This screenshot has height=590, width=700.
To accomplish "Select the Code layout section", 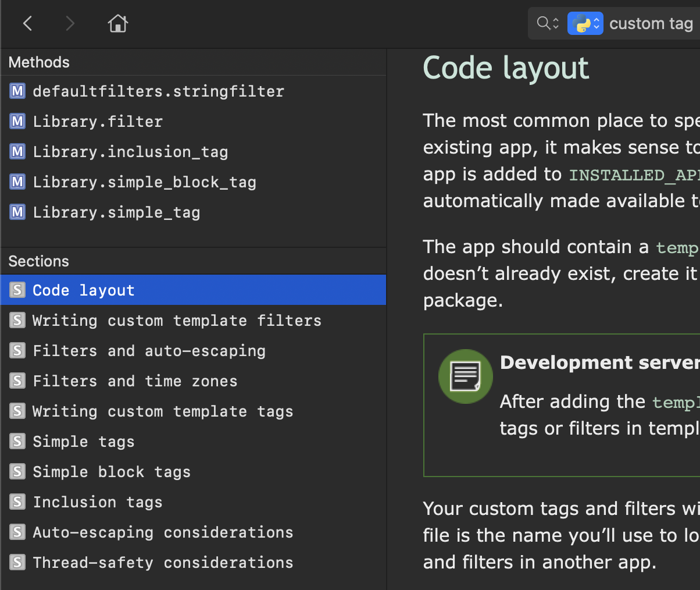I will tap(84, 290).
